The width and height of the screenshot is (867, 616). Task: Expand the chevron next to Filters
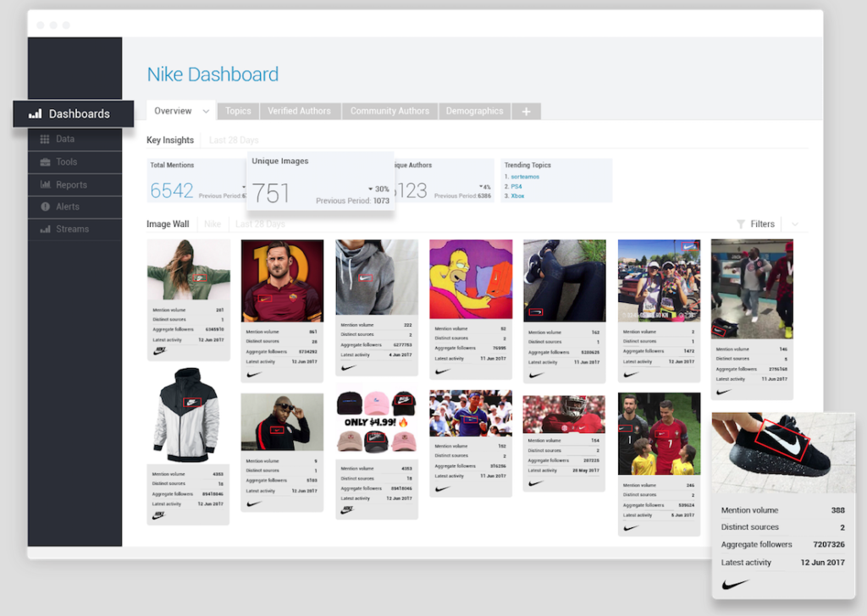[x=794, y=223]
